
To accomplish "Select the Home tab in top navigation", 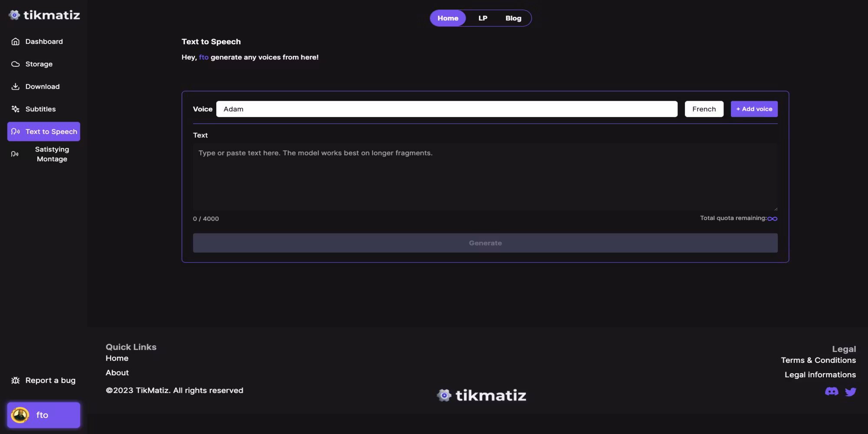I will pyautogui.click(x=447, y=18).
